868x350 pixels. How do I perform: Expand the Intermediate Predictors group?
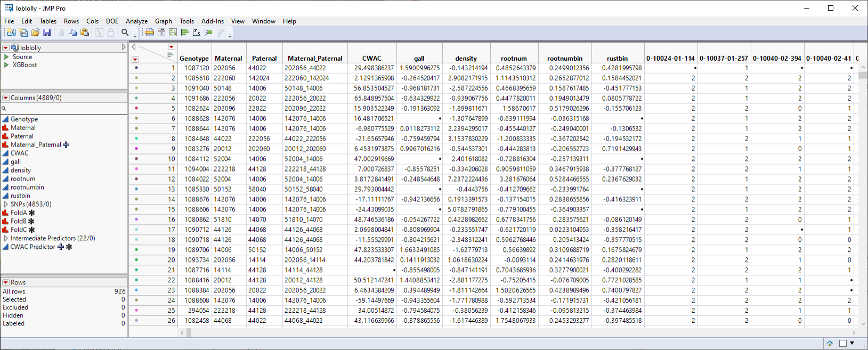[6, 238]
